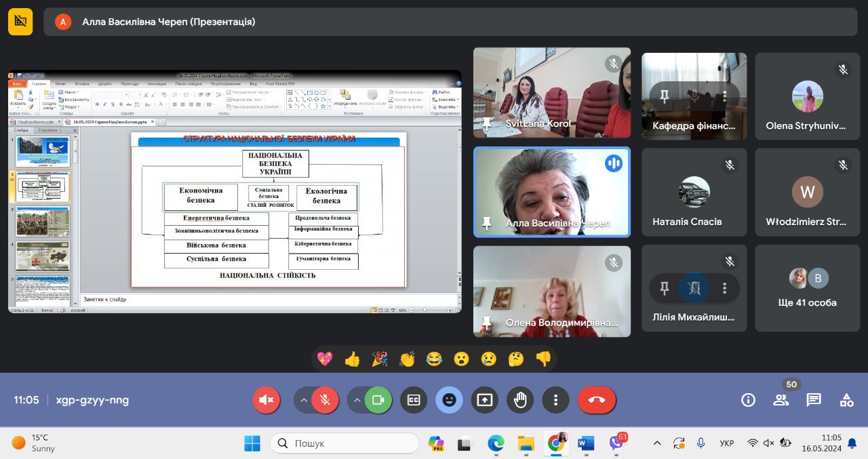
Task: Pin the SvitLana Korol video tile
Action: (486, 123)
